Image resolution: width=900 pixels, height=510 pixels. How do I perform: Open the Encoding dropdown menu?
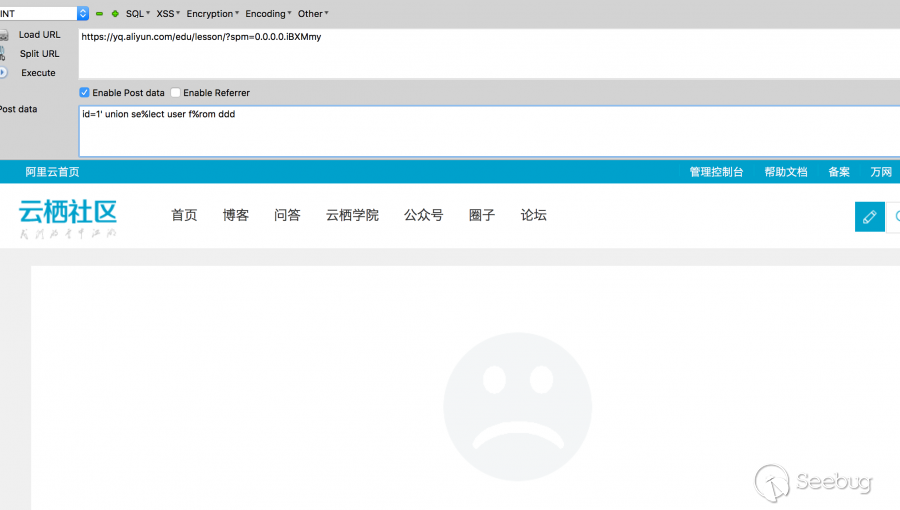(268, 14)
